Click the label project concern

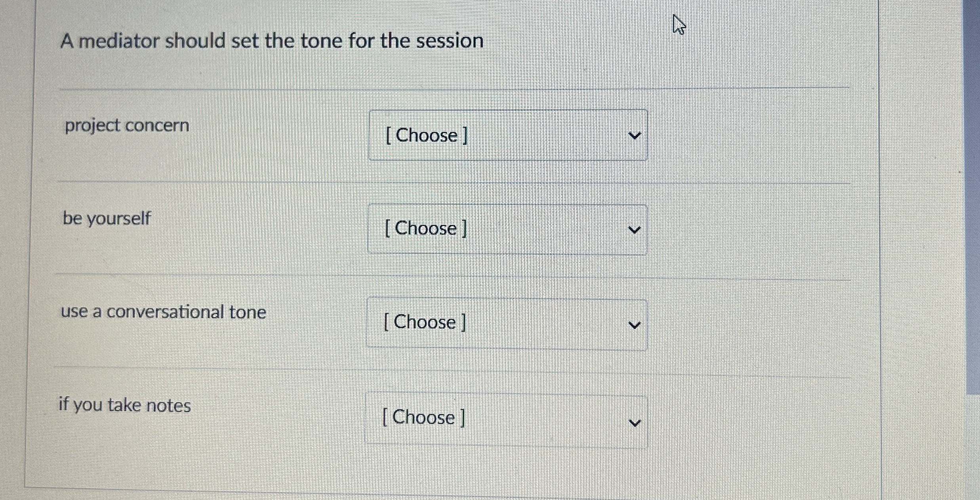126,125
